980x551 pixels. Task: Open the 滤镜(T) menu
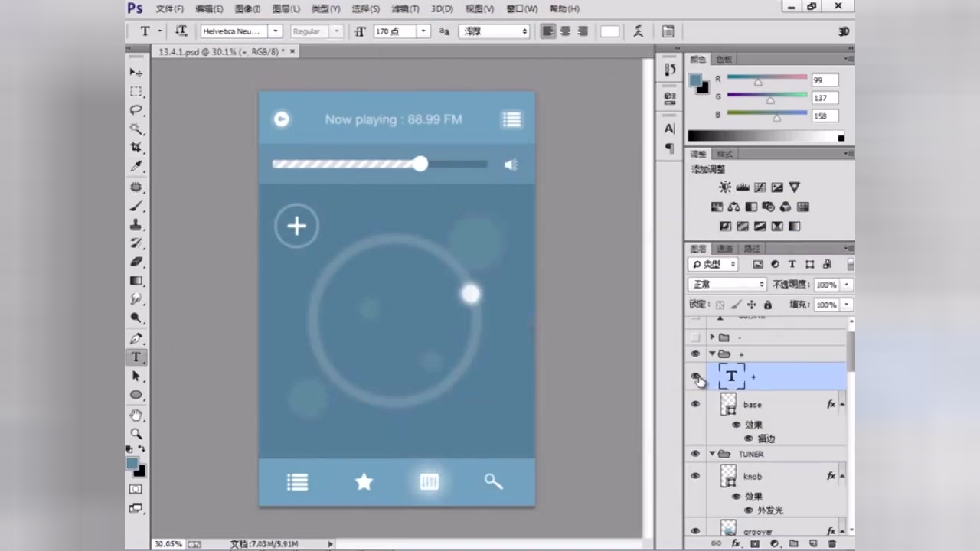pos(405,9)
